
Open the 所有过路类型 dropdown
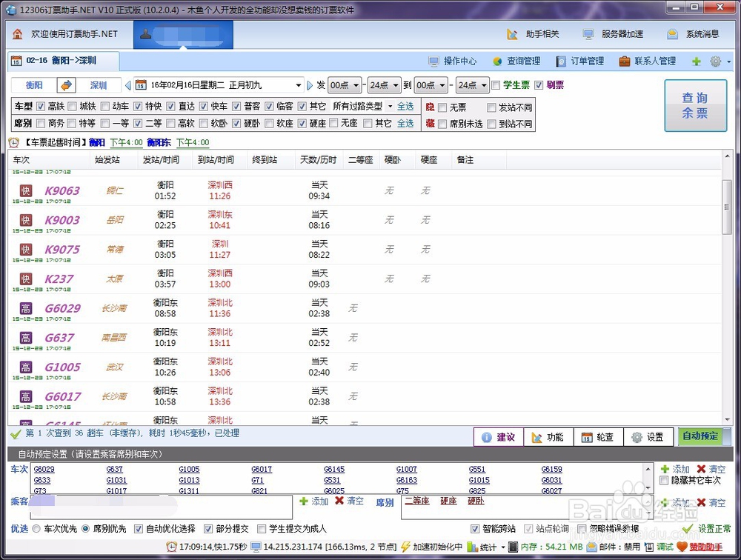click(x=389, y=105)
